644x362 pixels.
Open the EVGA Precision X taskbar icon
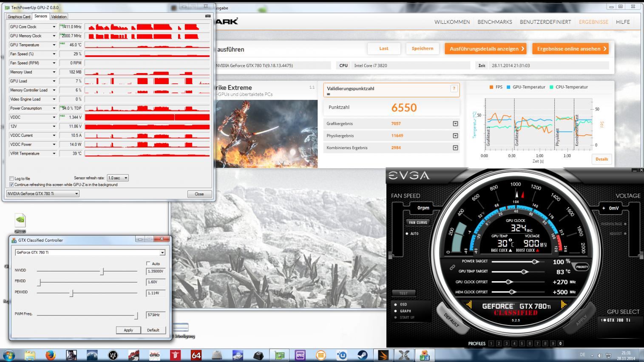404,355
